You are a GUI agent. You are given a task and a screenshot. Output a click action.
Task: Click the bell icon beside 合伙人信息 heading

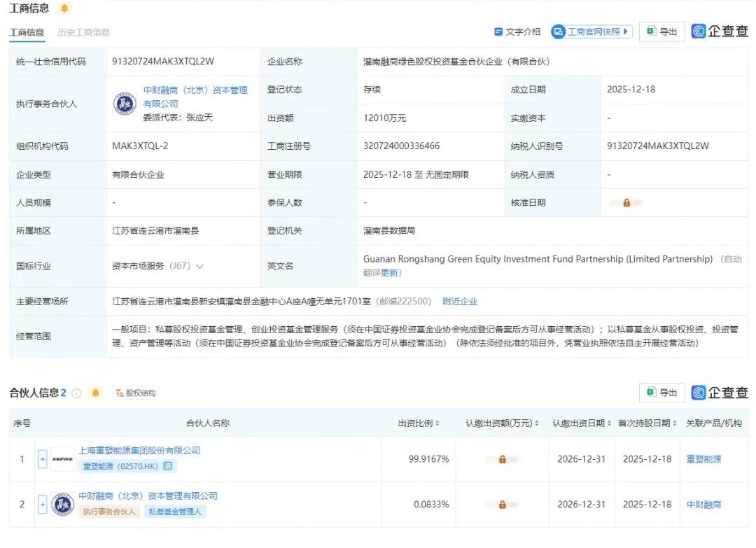click(x=96, y=393)
